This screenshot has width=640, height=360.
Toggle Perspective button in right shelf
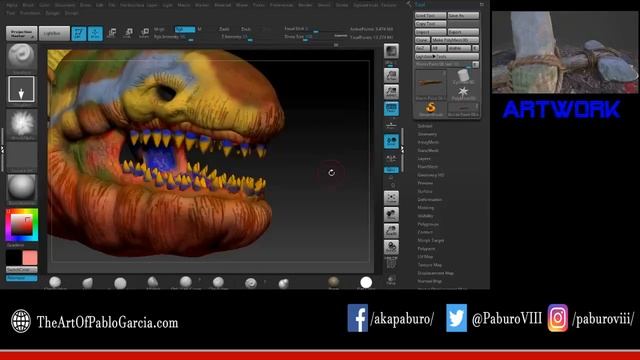(x=391, y=108)
